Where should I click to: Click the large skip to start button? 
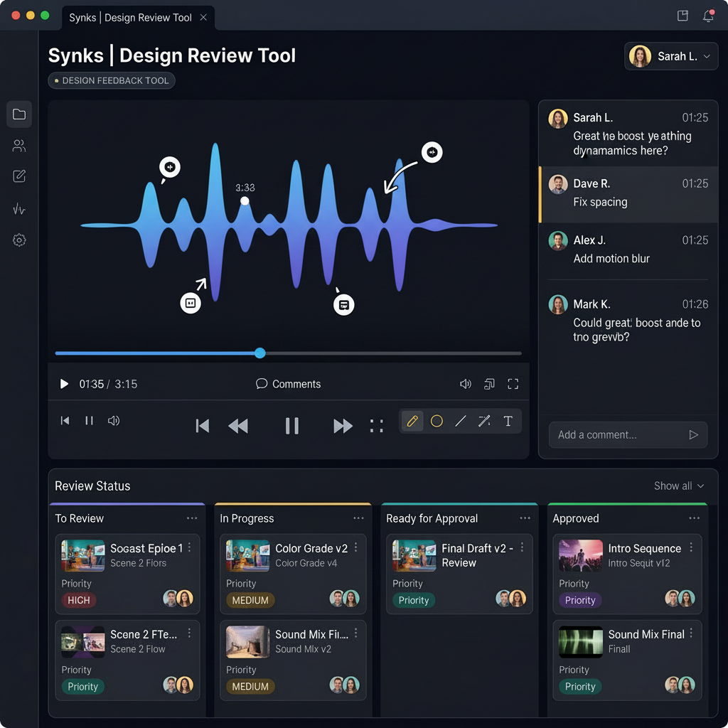(203, 426)
